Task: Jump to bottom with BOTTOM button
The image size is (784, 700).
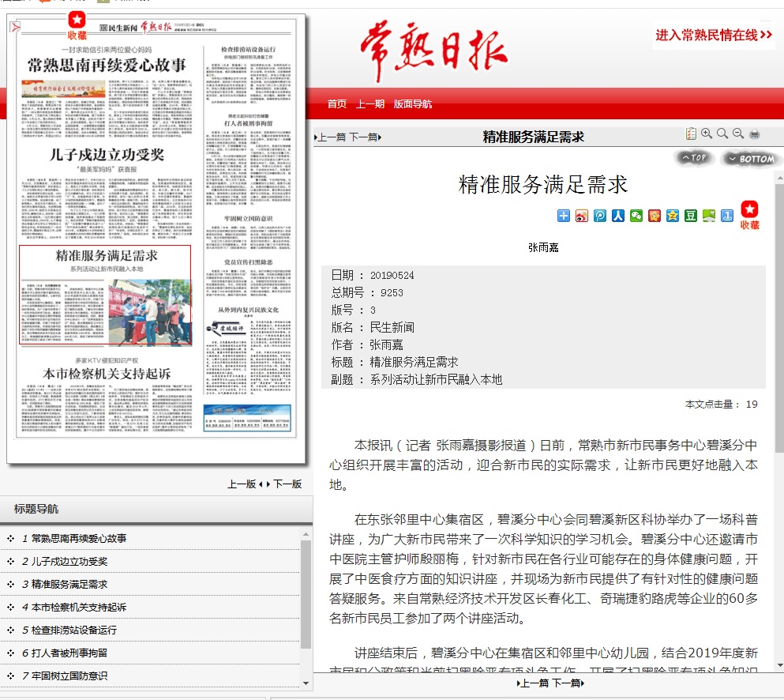Action: [752, 159]
